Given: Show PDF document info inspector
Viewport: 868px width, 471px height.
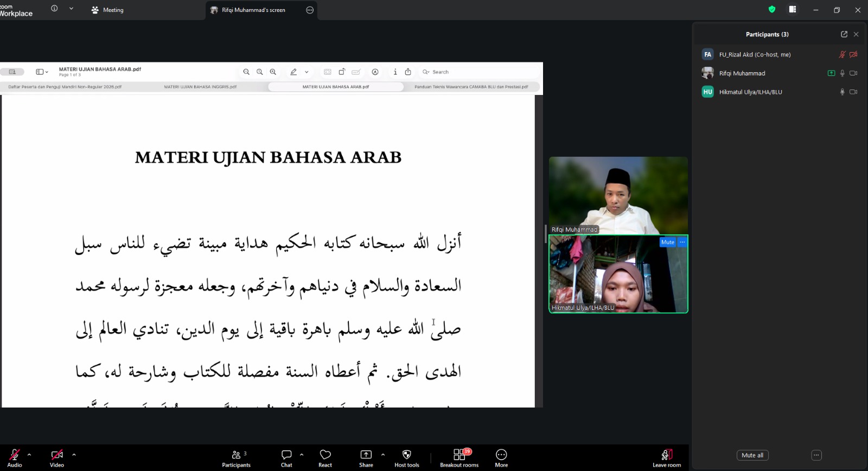Looking at the screenshot, I should 395,72.
